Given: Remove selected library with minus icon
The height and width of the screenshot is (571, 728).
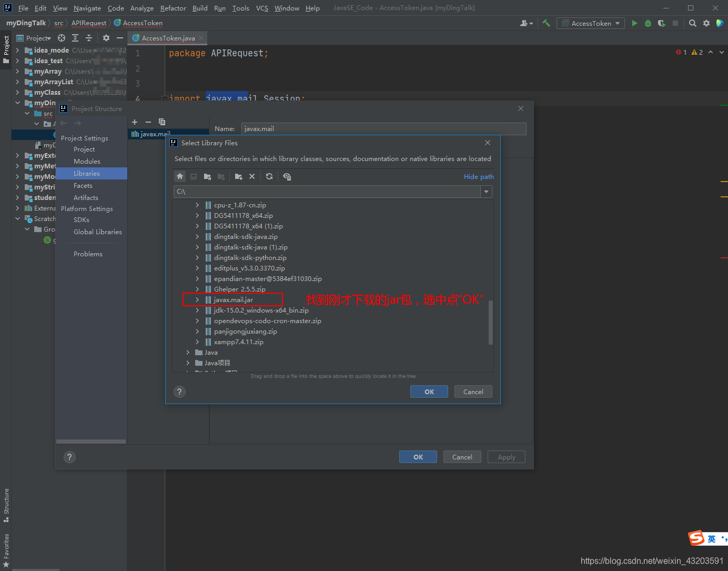Looking at the screenshot, I should coord(148,122).
